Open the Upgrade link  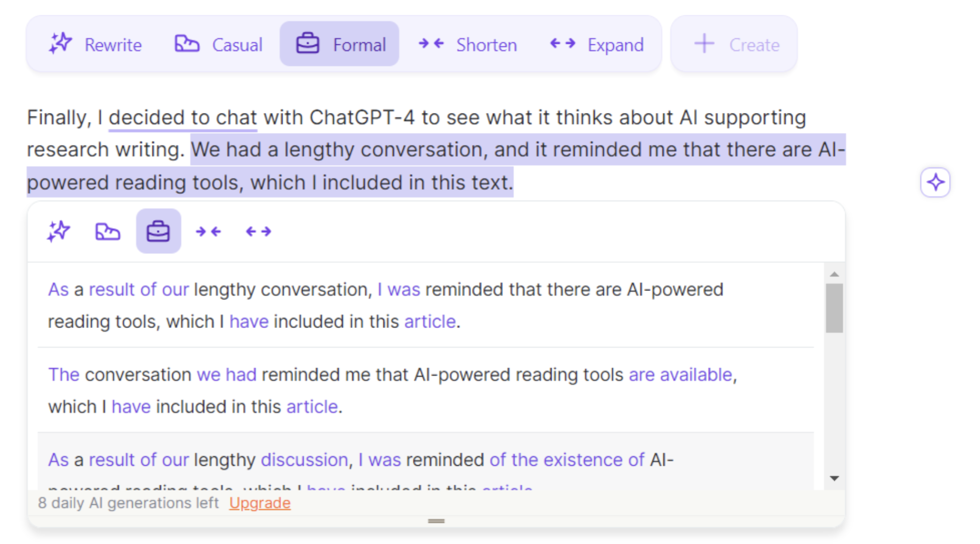(260, 503)
